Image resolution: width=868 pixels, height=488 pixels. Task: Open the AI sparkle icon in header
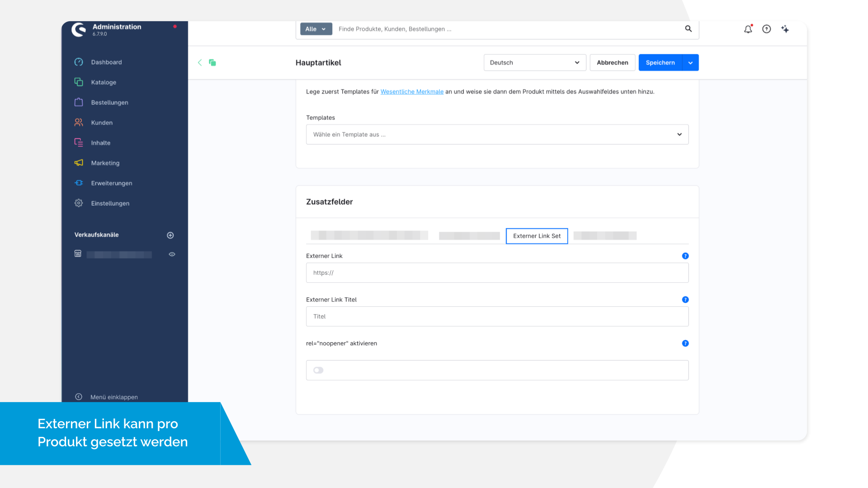(x=785, y=29)
